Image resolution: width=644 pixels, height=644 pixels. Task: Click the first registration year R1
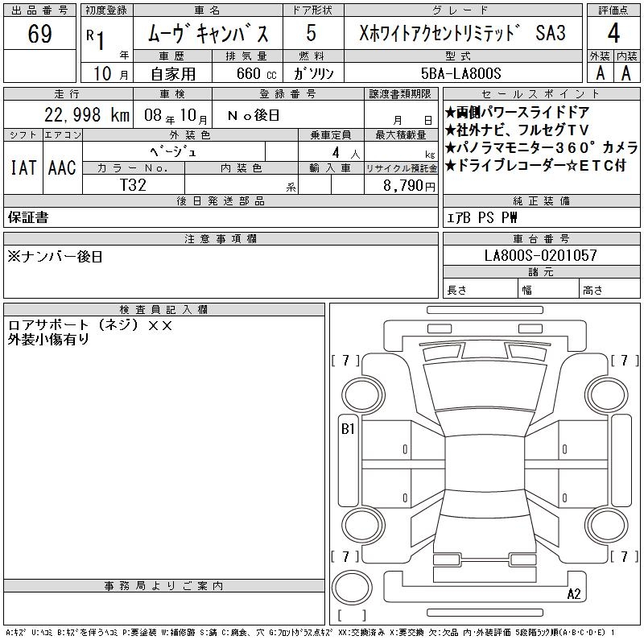click(x=96, y=39)
